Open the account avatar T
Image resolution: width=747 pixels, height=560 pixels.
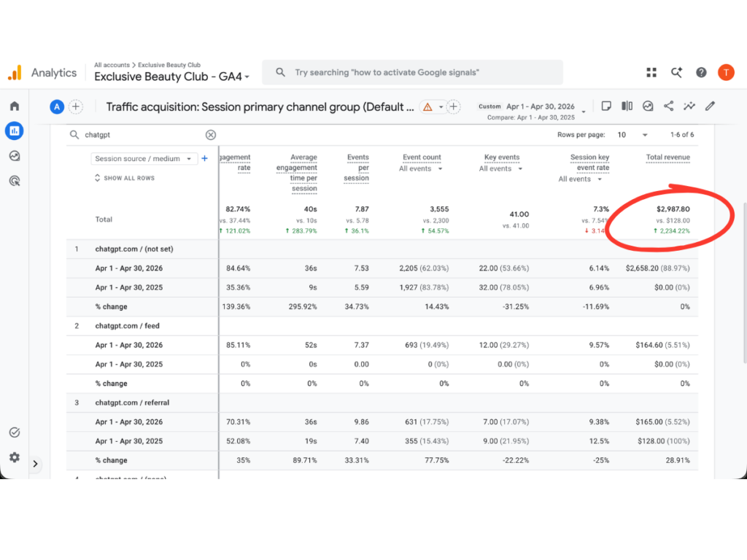[x=726, y=72]
